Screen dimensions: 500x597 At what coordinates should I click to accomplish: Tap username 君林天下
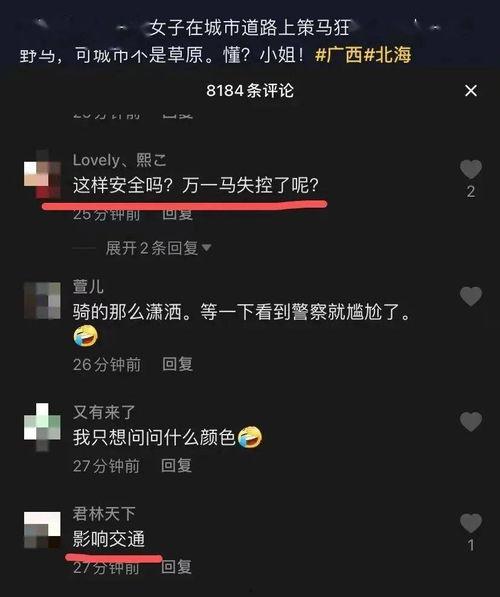104,514
